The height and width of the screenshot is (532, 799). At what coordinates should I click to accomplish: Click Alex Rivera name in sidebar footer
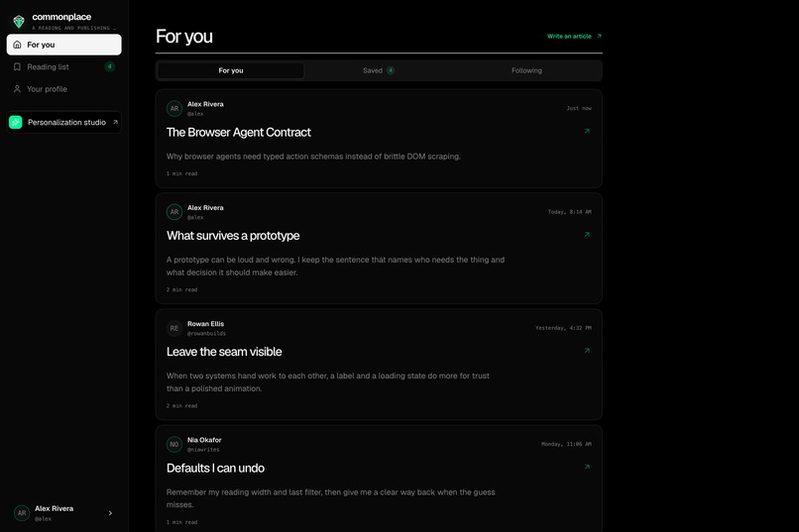(x=54, y=508)
